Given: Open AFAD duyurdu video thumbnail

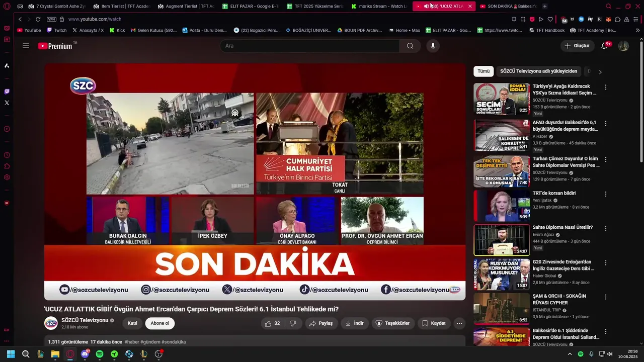Looking at the screenshot, I should tap(502, 135).
